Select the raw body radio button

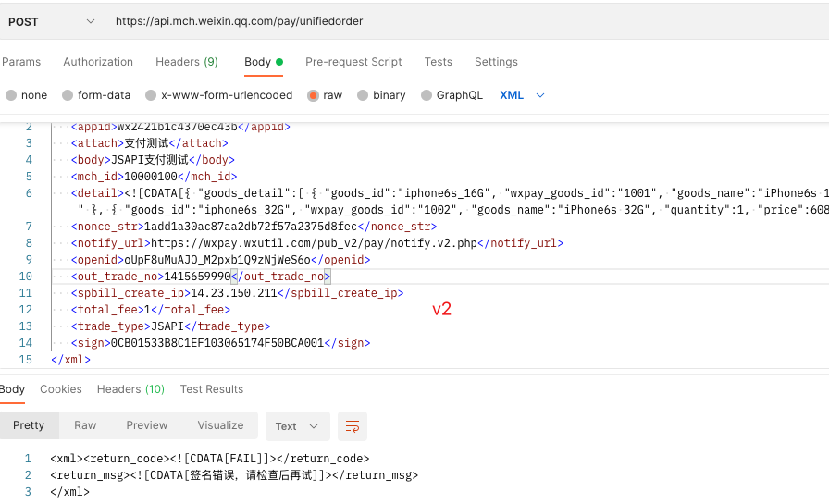pyautogui.click(x=314, y=95)
